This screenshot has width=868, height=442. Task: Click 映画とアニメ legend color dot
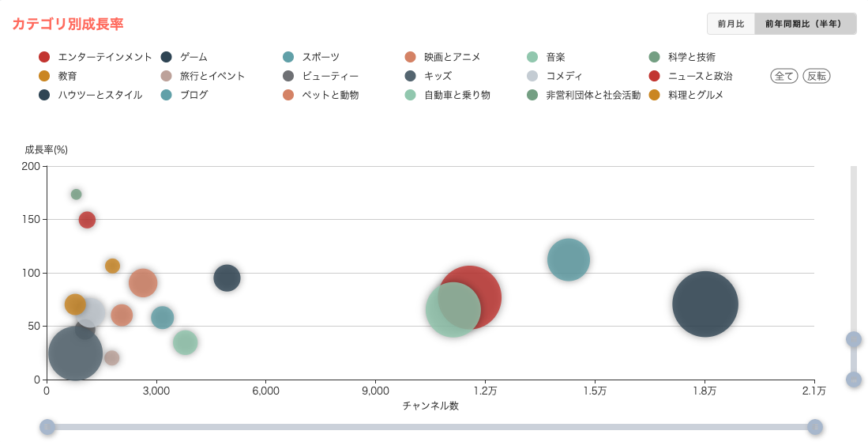[410, 57]
